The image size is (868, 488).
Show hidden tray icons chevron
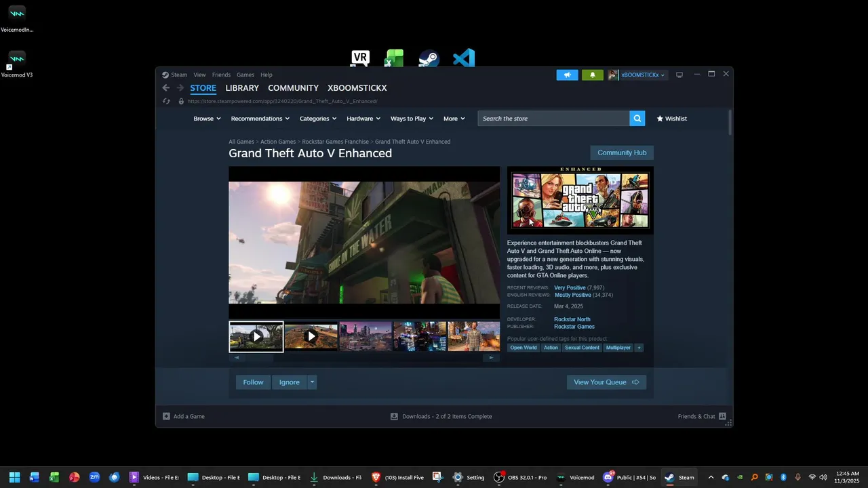coord(711,477)
